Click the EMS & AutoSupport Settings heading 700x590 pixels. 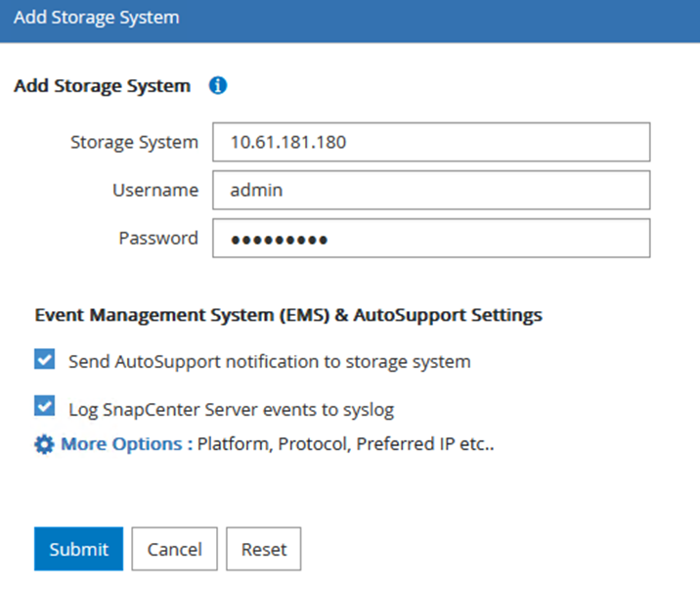(288, 315)
